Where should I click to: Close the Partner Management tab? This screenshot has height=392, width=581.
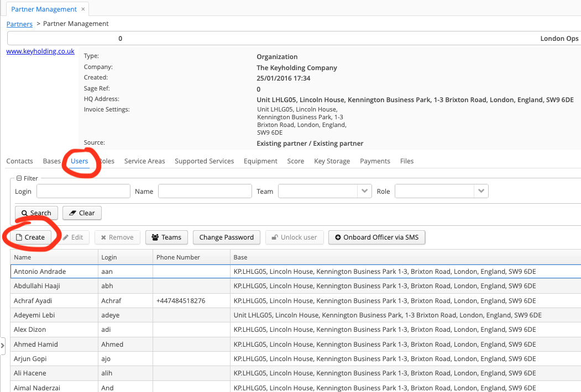pyautogui.click(x=83, y=9)
